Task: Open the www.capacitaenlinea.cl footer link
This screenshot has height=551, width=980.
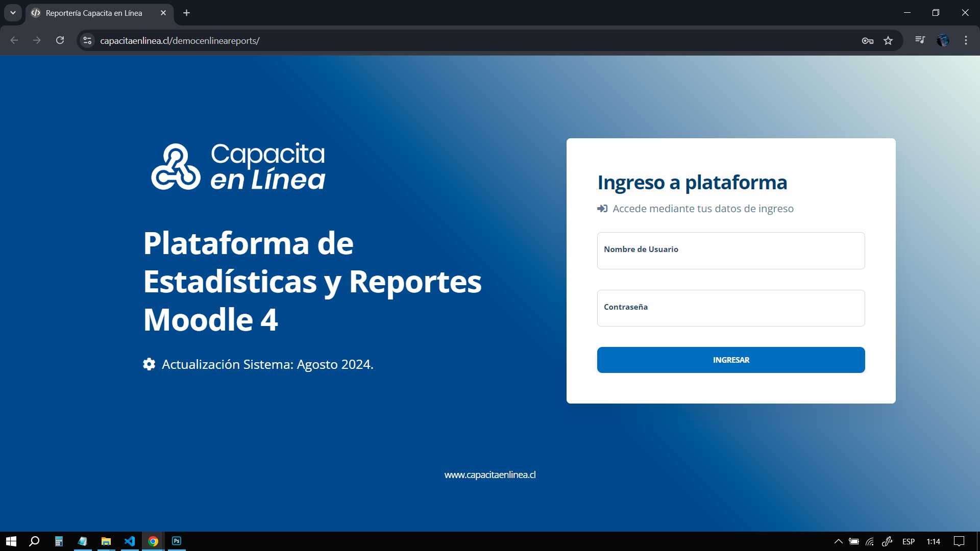Action: [490, 474]
